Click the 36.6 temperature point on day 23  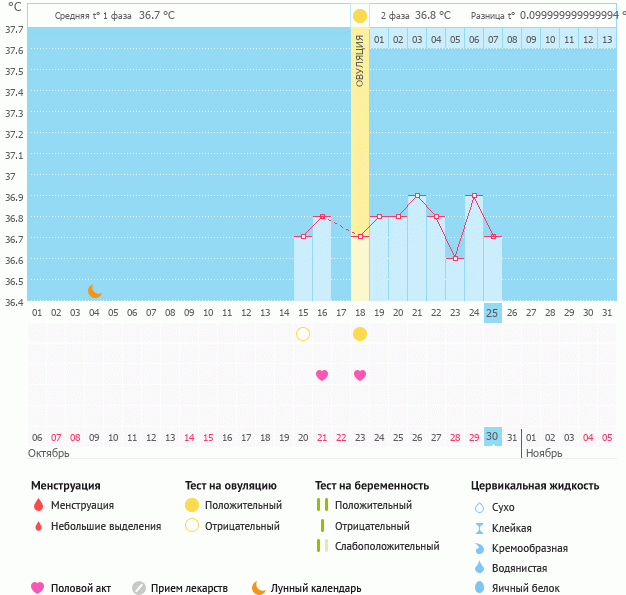pyautogui.click(x=455, y=258)
